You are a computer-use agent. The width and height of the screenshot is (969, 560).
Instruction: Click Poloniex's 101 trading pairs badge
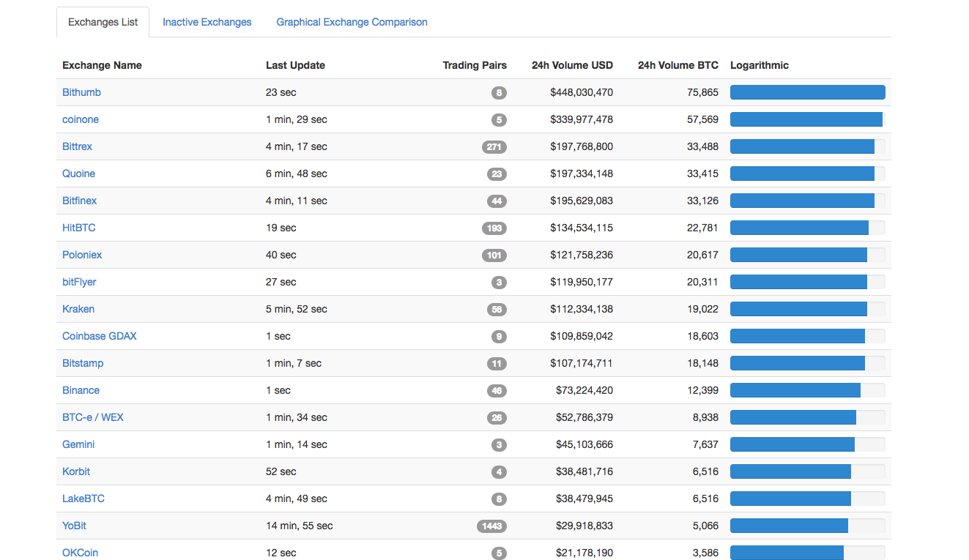pyautogui.click(x=494, y=255)
